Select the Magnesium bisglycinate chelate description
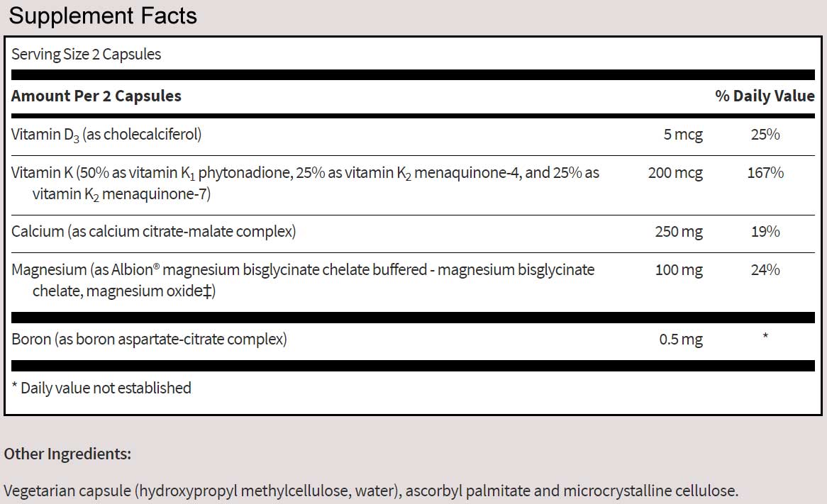Image resolution: width=827 pixels, height=504 pixels. (x=303, y=280)
